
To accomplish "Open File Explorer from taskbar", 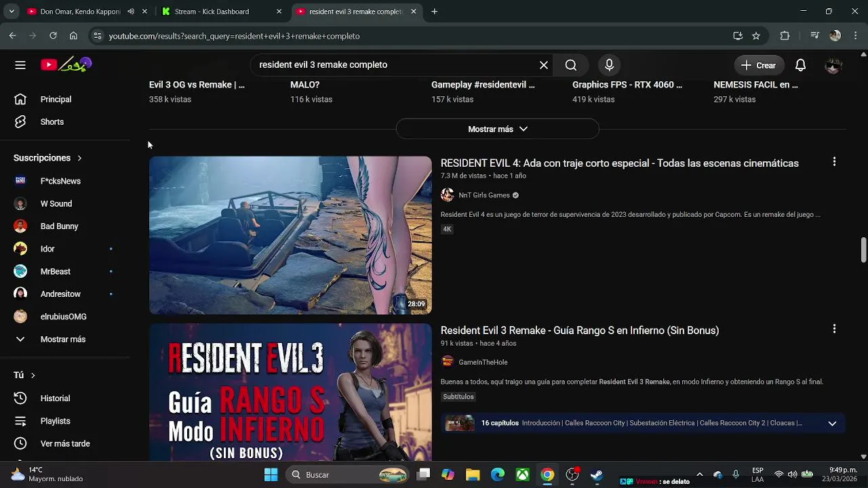I will click(473, 474).
